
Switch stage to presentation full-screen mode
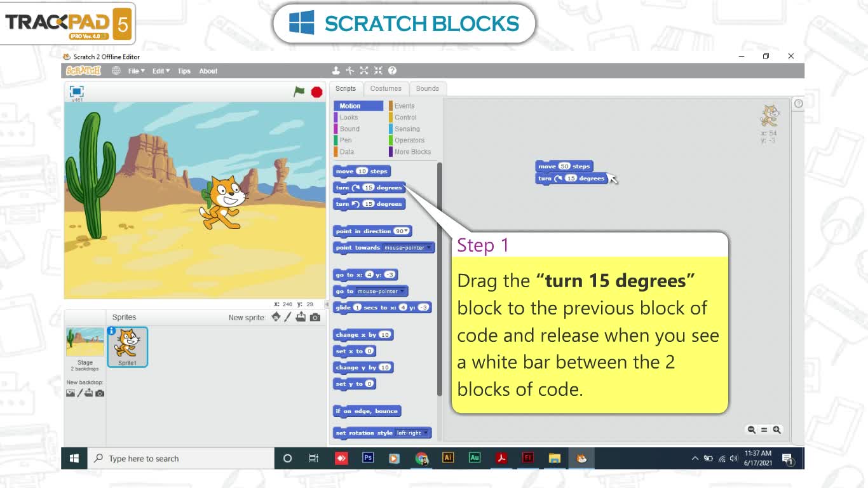[76, 91]
